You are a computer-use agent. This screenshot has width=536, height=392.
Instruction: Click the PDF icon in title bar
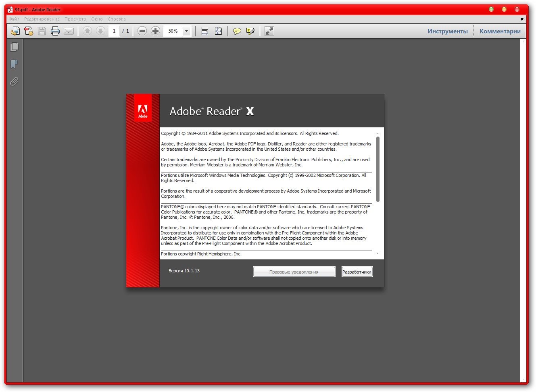pos(10,9)
